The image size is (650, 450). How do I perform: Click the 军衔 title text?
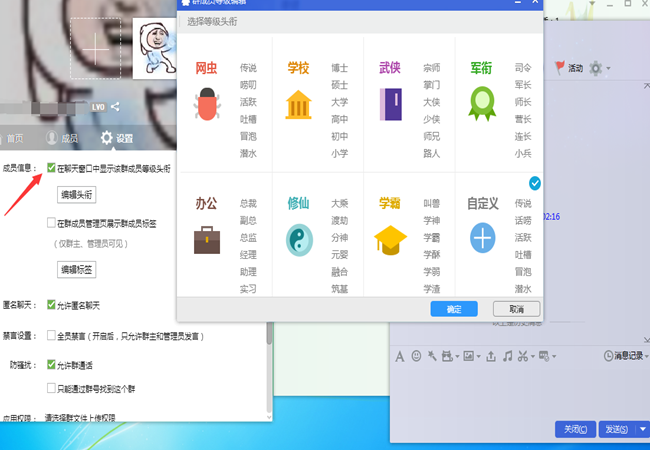(481, 68)
